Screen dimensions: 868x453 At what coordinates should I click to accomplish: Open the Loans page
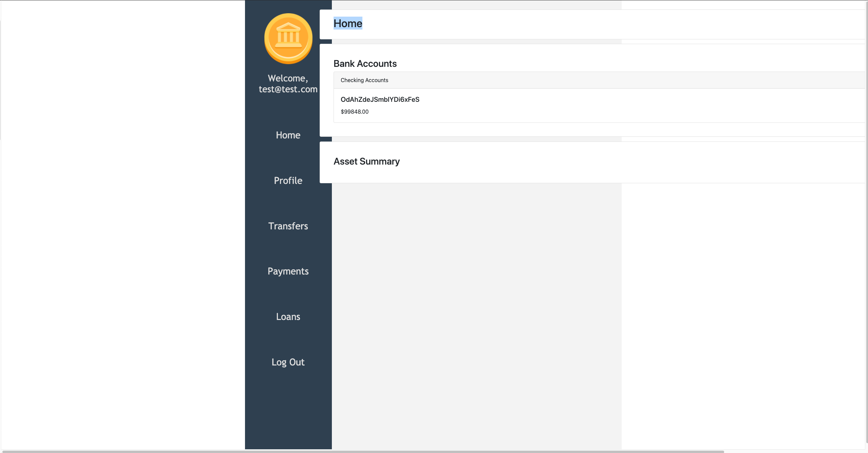point(288,317)
